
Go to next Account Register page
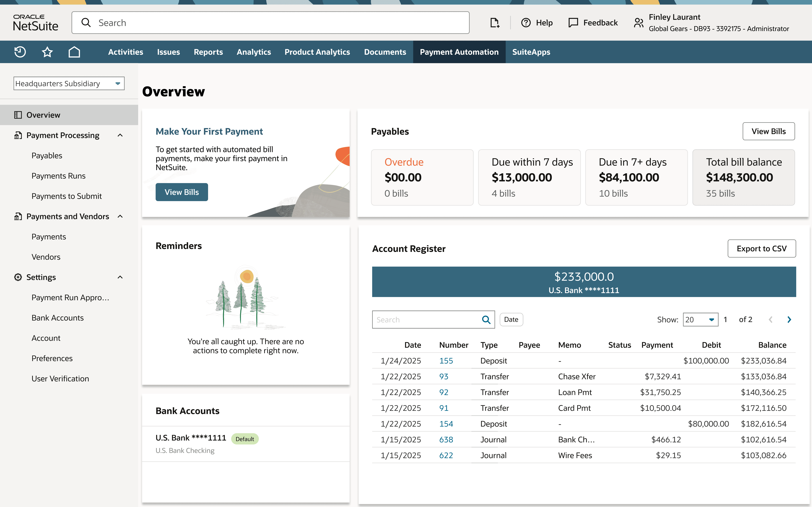click(789, 320)
